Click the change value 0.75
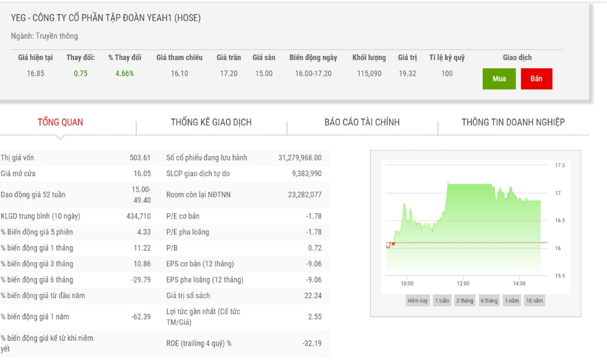Image resolution: width=607 pixels, height=364 pixels. (80, 73)
